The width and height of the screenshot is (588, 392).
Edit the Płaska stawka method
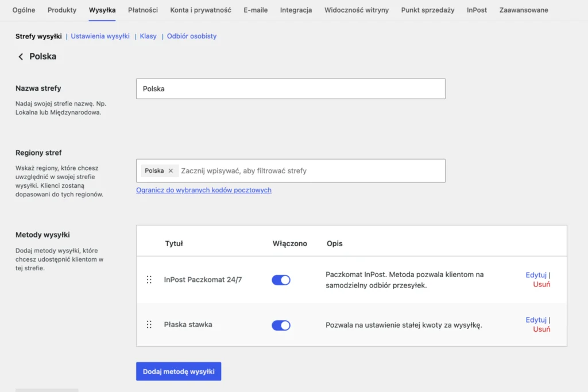pyautogui.click(x=536, y=320)
